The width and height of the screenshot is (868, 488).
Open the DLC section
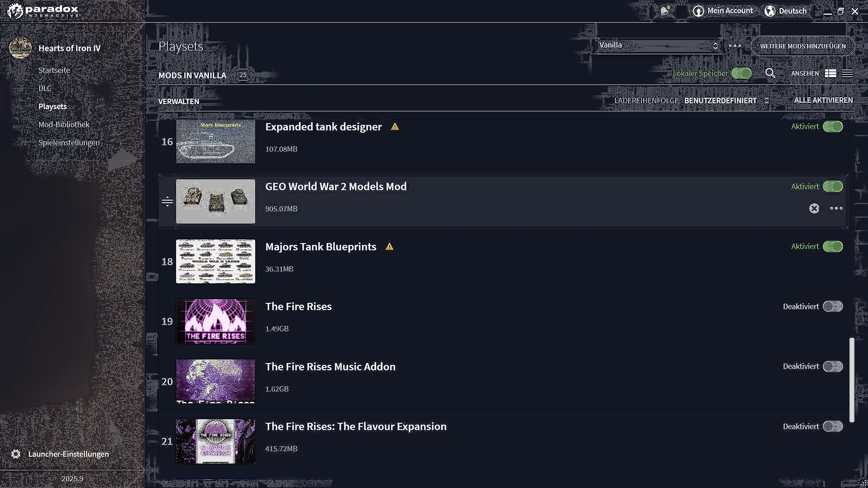45,88
